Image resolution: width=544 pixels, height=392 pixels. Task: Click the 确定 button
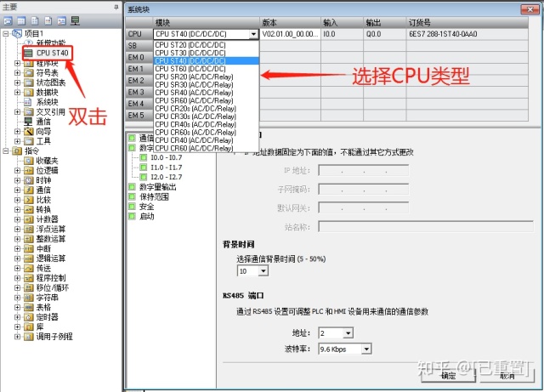coord(449,375)
